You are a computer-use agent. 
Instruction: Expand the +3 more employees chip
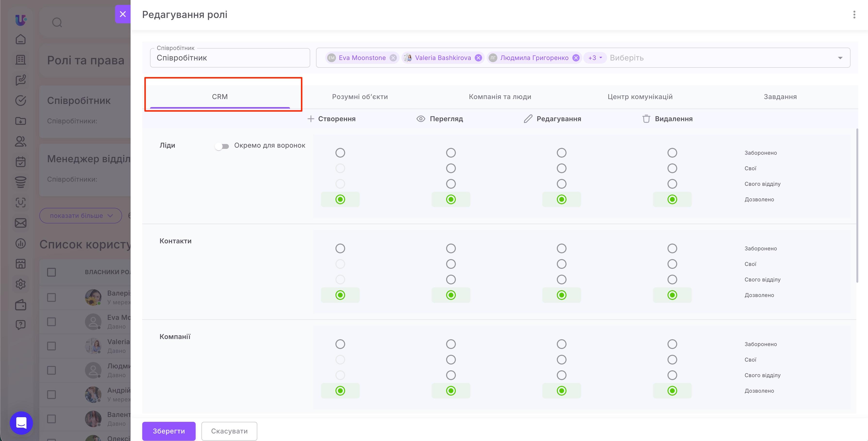[x=595, y=58]
